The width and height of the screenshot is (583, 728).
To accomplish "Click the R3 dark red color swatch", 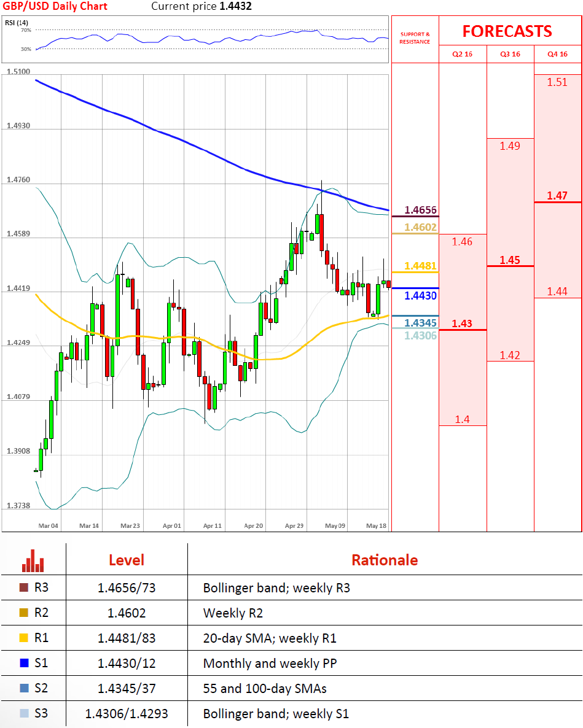I will pyautogui.click(x=24, y=587).
